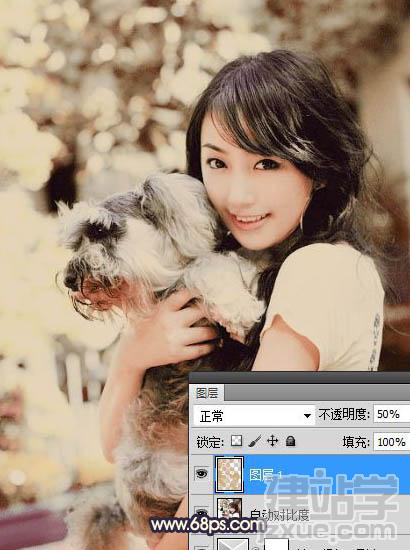Toggle lock image pixels brush icon
410x550 pixels.
point(255,441)
